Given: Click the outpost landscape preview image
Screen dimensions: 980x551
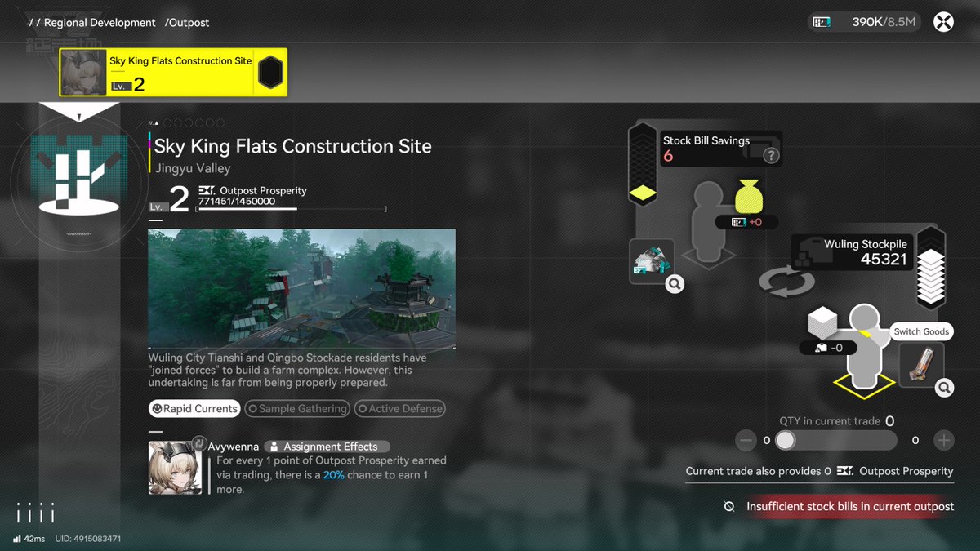Looking at the screenshot, I should tap(301, 289).
